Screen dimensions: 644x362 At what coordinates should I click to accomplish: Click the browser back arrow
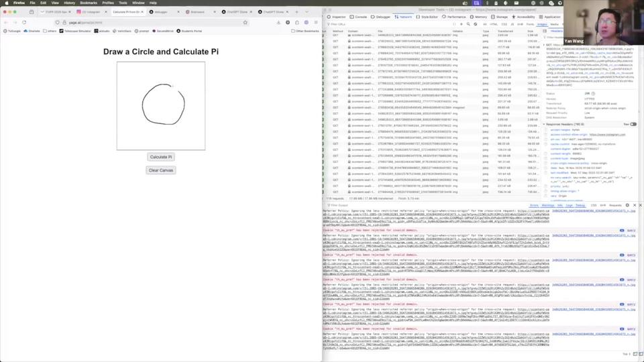tap(6, 23)
